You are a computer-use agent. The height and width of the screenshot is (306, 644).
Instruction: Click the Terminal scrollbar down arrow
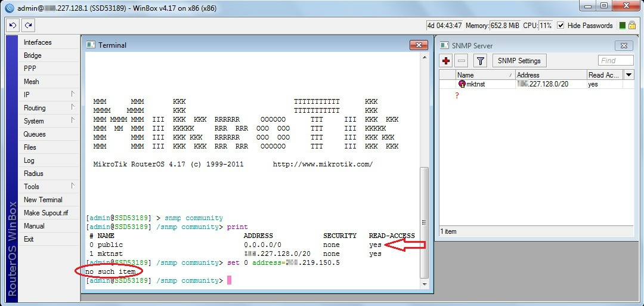pos(425,285)
